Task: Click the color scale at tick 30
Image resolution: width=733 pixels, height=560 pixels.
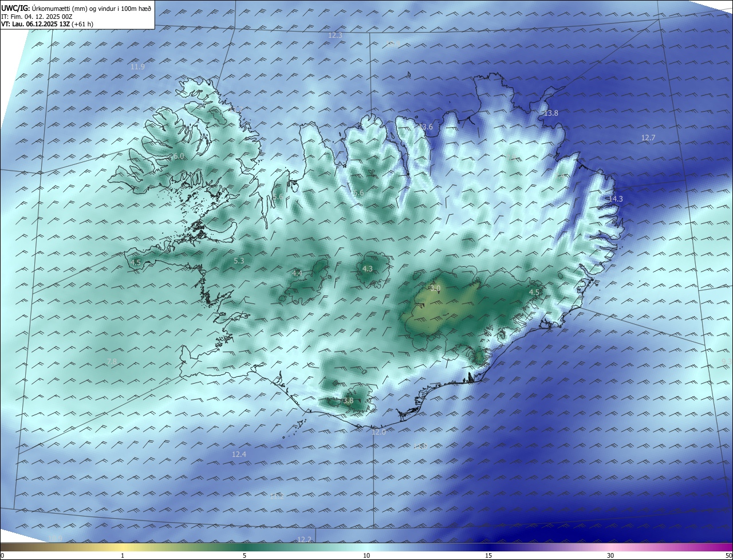Action: pyautogui.click(x=610, y=555)
